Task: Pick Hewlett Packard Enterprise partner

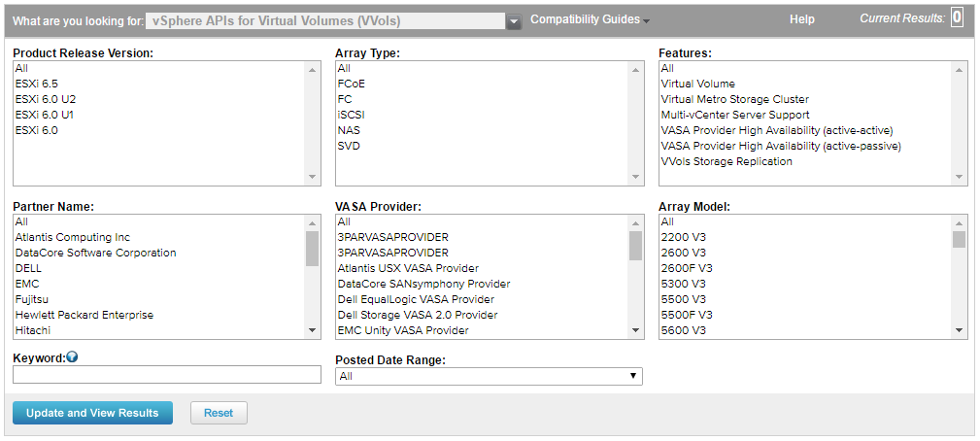Action: 158,316
